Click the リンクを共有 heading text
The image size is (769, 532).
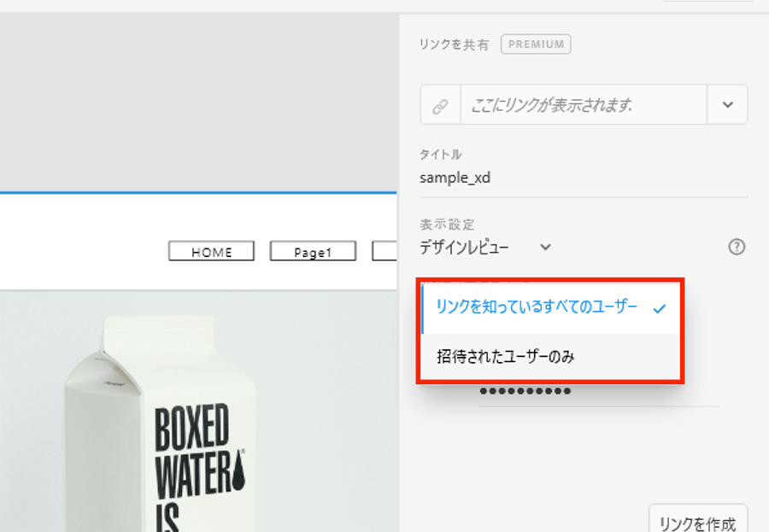coord(454,44)
